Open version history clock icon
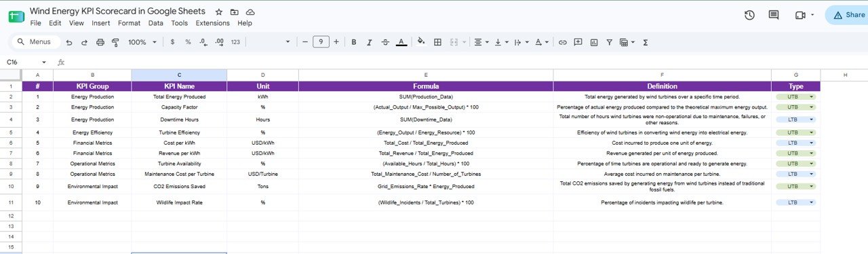Image resolution: width=868 pixels, height=254 pixels. [x=749, y=15]
